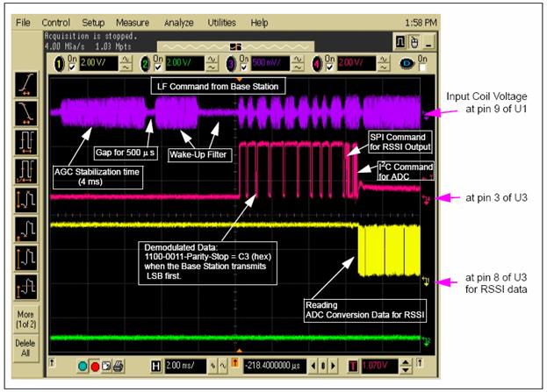
Task: Click the channel 1 2.00 V/ scale field
Action: click(x=98, y=64)
